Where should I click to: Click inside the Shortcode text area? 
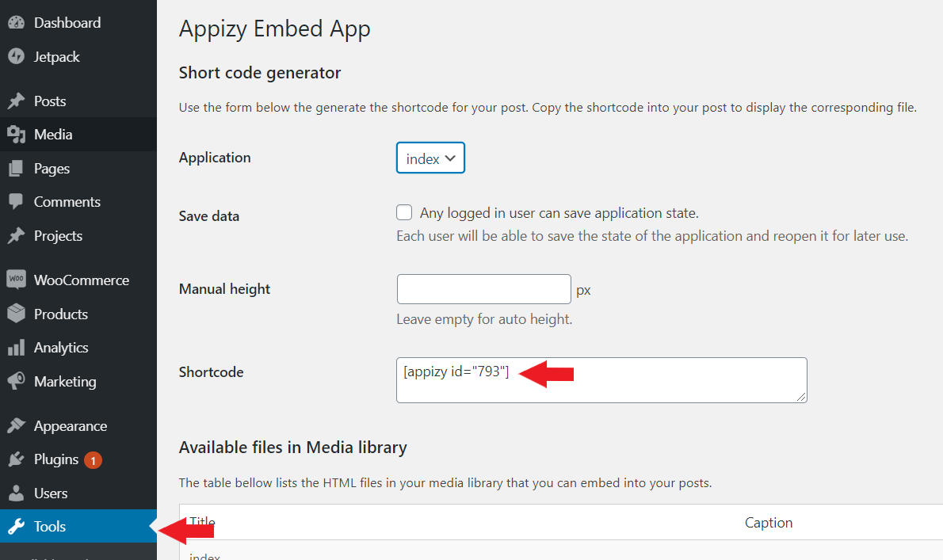tap(601, 380)
